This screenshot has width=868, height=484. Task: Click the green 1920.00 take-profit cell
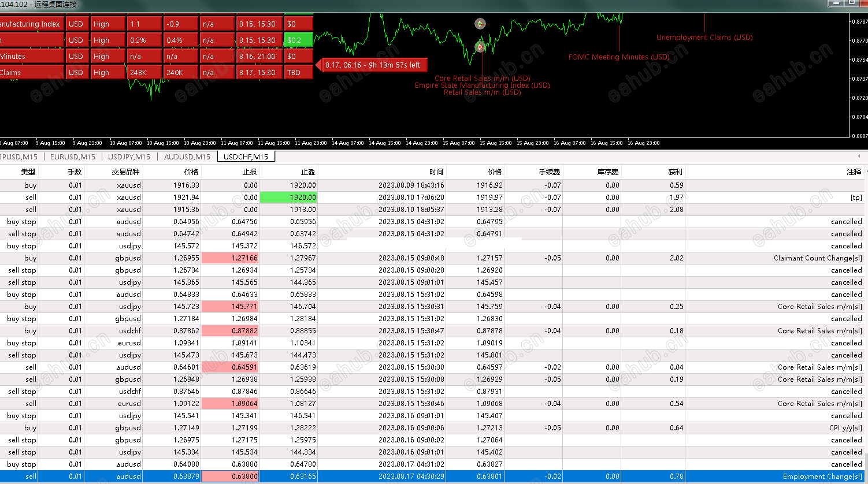point(288,197)
